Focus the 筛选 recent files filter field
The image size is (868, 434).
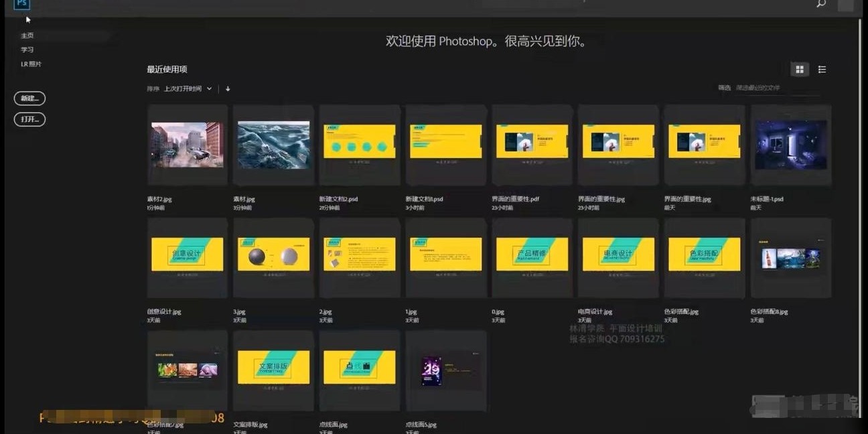click(x=777, y=88)
